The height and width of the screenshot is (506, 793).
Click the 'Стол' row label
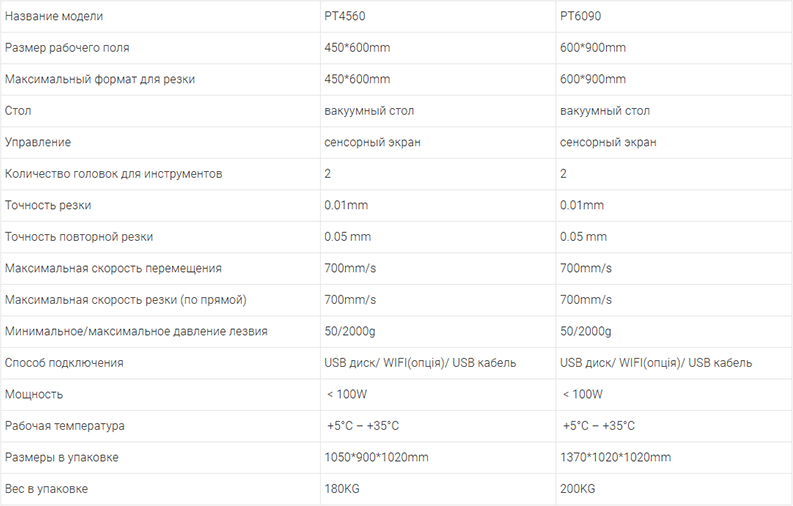18,111
